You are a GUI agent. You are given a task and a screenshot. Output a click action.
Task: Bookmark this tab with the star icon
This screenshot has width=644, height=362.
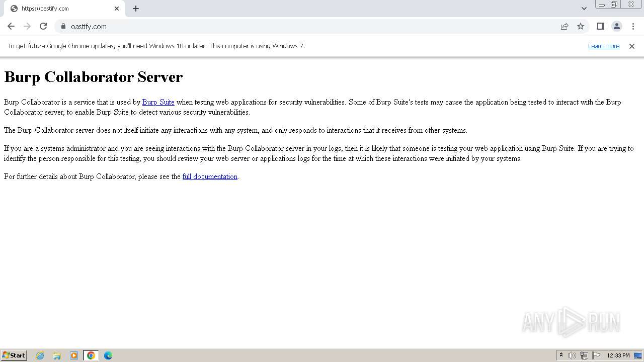[x=581, y=26]
